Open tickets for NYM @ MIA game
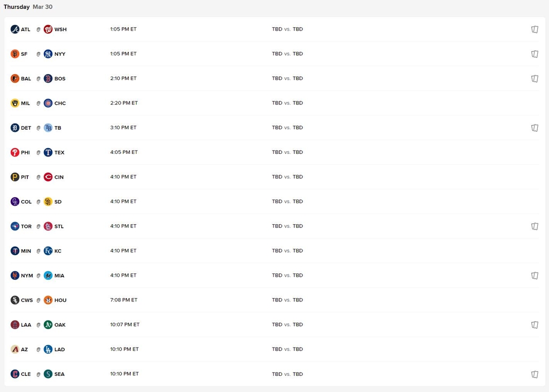The image size is (549, 392). (535, 276)
